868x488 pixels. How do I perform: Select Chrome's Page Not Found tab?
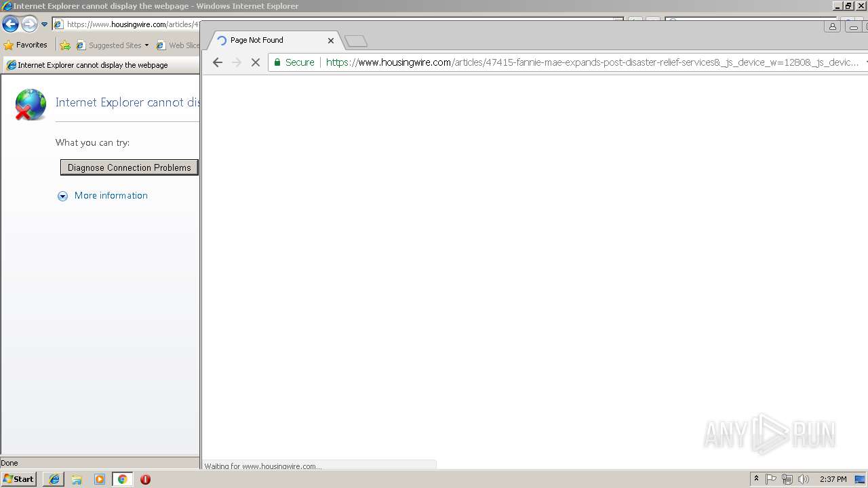pos(275,40)
